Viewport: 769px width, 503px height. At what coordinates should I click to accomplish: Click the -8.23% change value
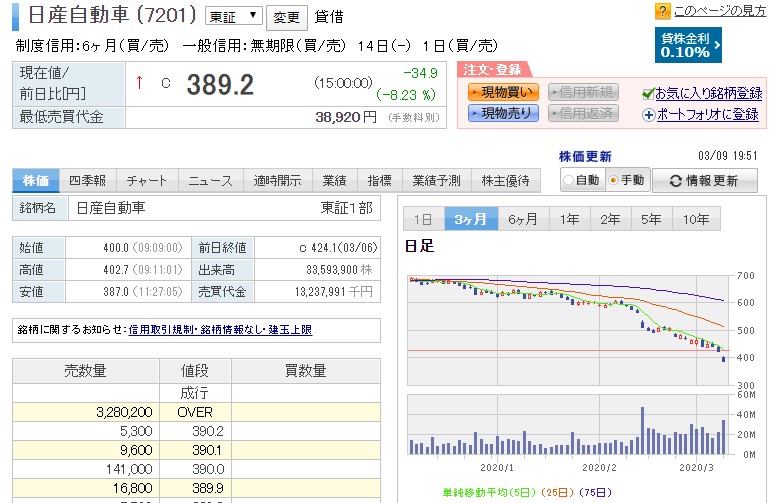(406, 95)
